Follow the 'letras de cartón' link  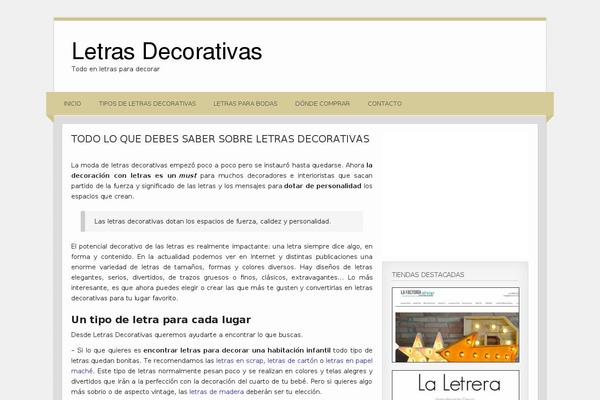[x=292, y=361]
